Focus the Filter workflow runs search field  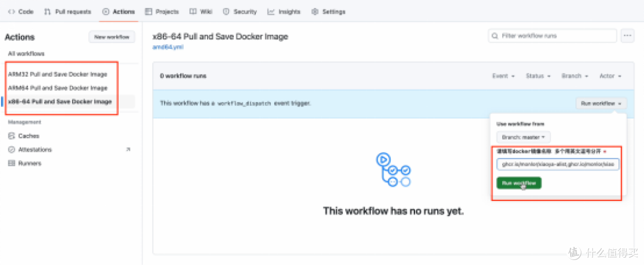point(552,36)
